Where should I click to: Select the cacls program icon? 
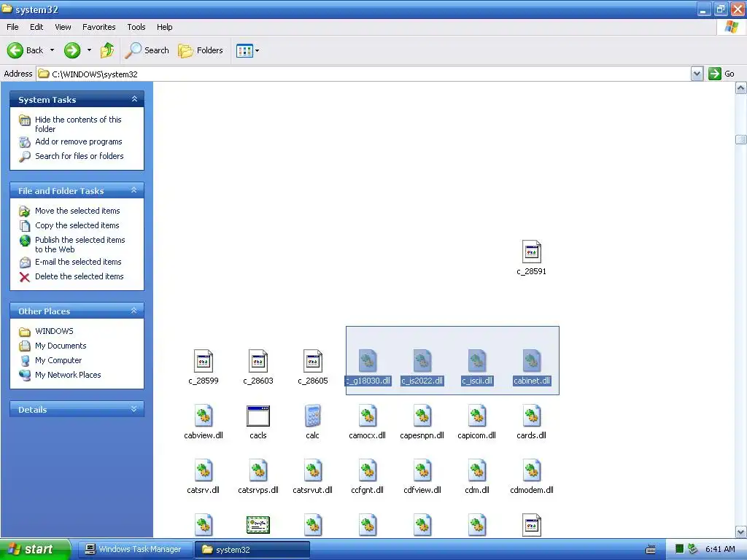[258, 416]
